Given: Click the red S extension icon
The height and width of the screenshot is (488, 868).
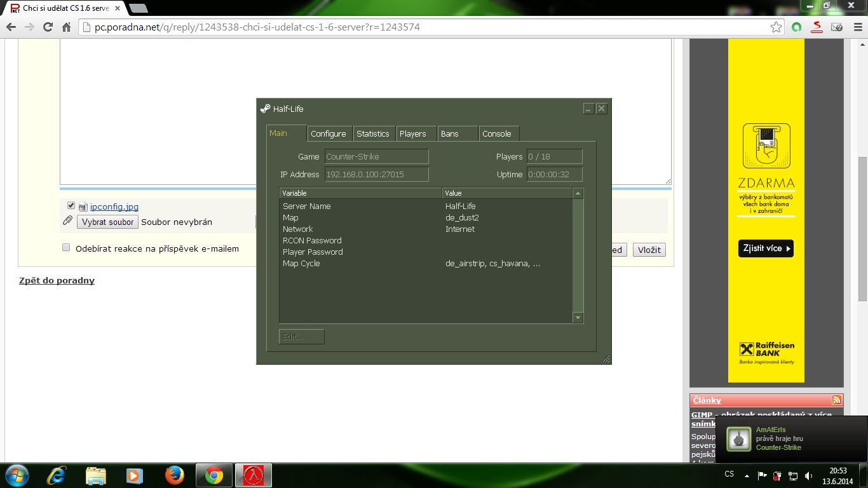Looking at the screenshot, I should tap(817, 27).
